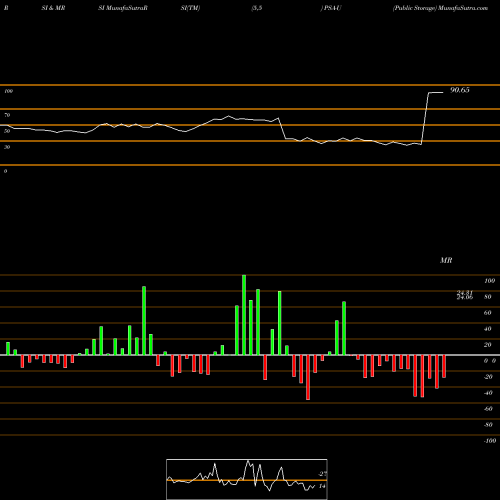Click the '(5,5' parameter text in header
This screenshot has height=500, width=500.
click(257, 8)
